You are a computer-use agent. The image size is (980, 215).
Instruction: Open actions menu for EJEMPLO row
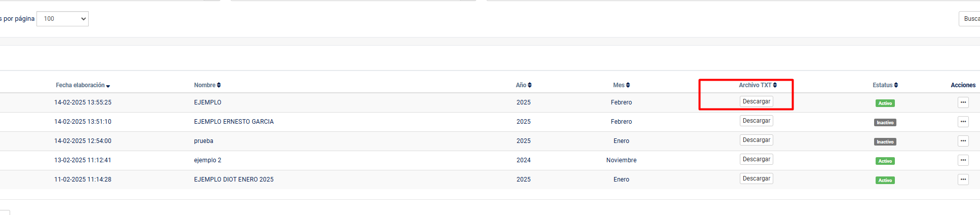pos(963,102)
